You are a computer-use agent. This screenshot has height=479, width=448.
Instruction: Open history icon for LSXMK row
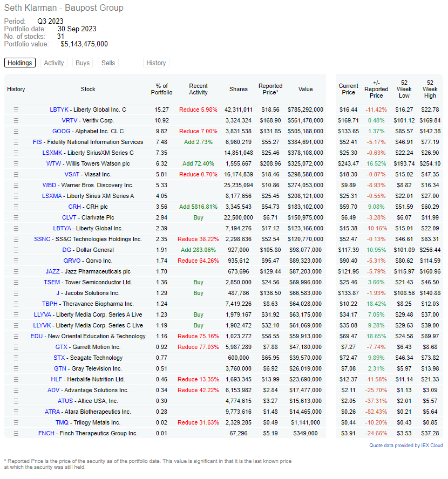point(16,153)
